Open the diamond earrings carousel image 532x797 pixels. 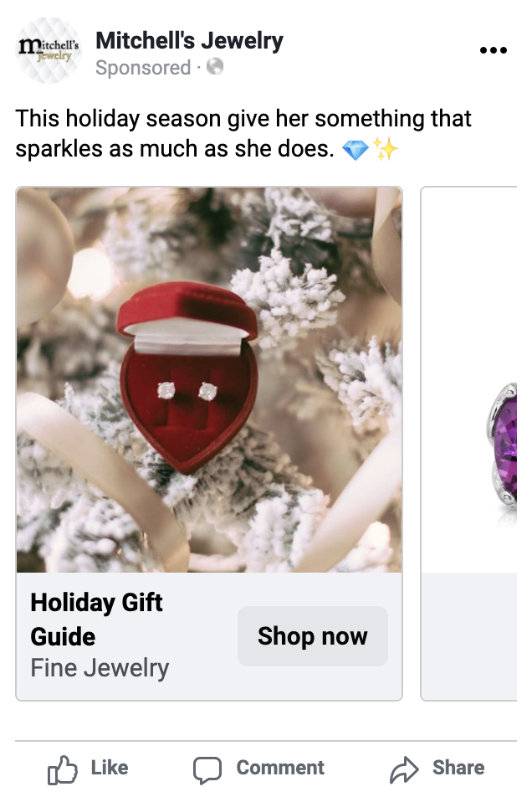209,379
